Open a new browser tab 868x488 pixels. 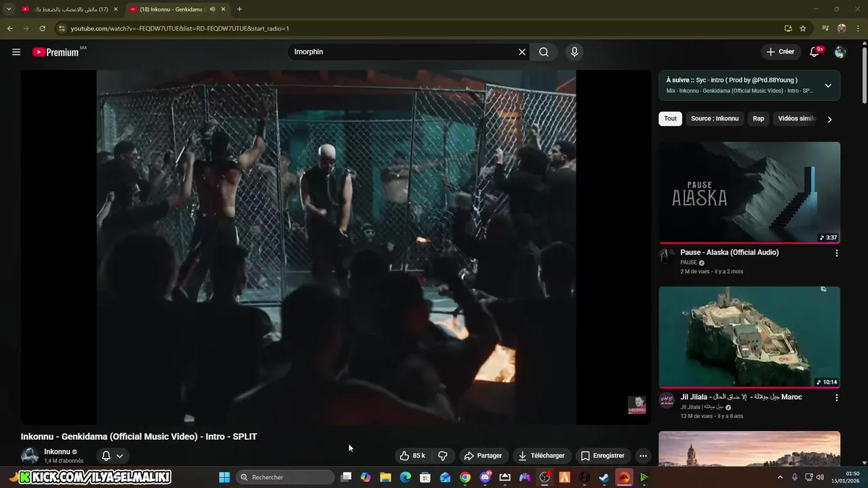239,9
